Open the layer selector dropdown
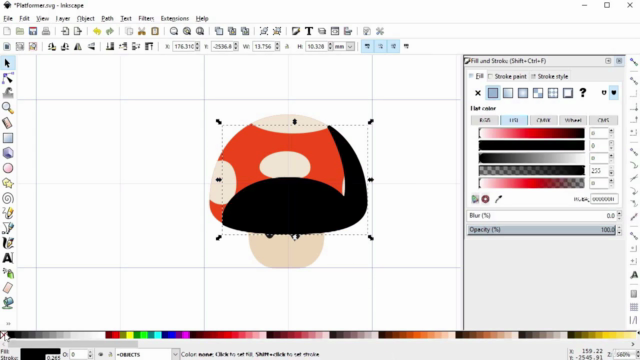This screenshot has width=640, height=360. point(175,354)
